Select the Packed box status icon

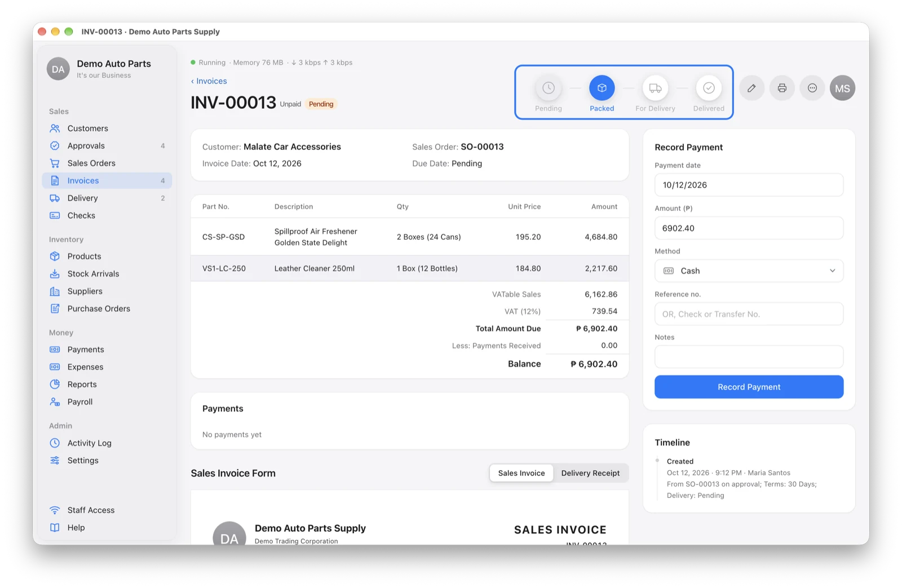602,88
